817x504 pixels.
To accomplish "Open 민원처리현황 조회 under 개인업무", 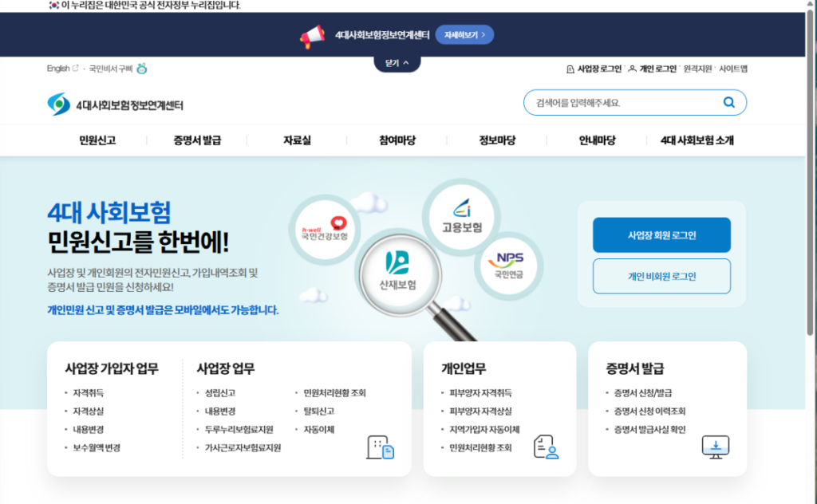I will point(480,447).
